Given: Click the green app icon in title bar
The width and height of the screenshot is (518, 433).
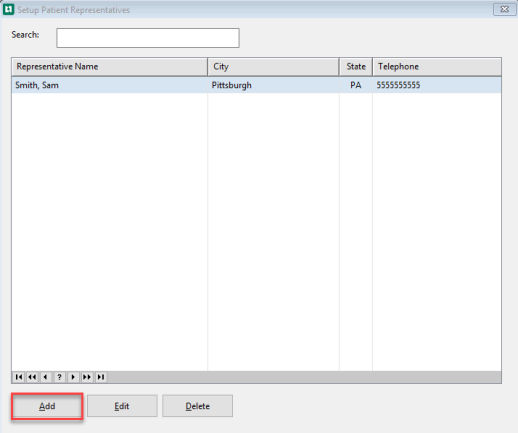Looking at the screenshot, I should (x=8, y=9).
